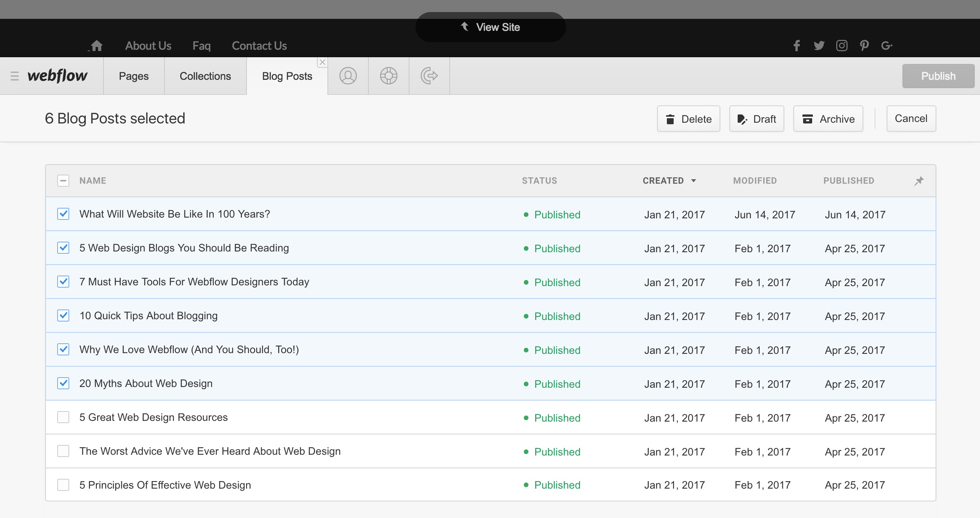
Task: Uncheck '10 Quick Tips About Blogging' checkbox
Action: 63,315
